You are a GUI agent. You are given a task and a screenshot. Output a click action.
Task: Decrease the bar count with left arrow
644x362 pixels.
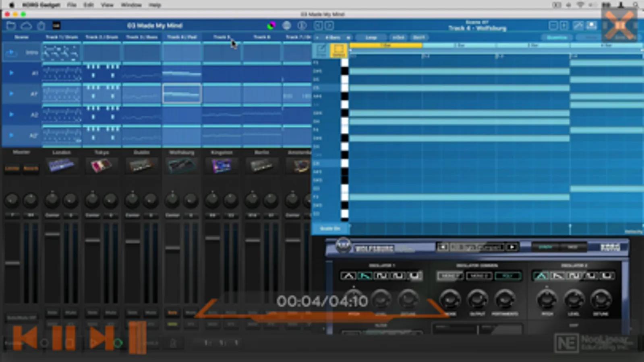(317, 37)
